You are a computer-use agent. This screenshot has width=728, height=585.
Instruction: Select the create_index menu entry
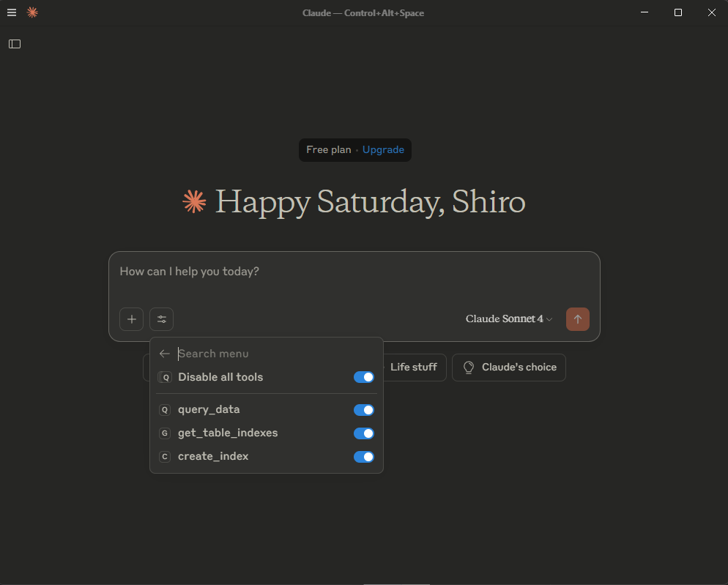[x=267, y=457]
